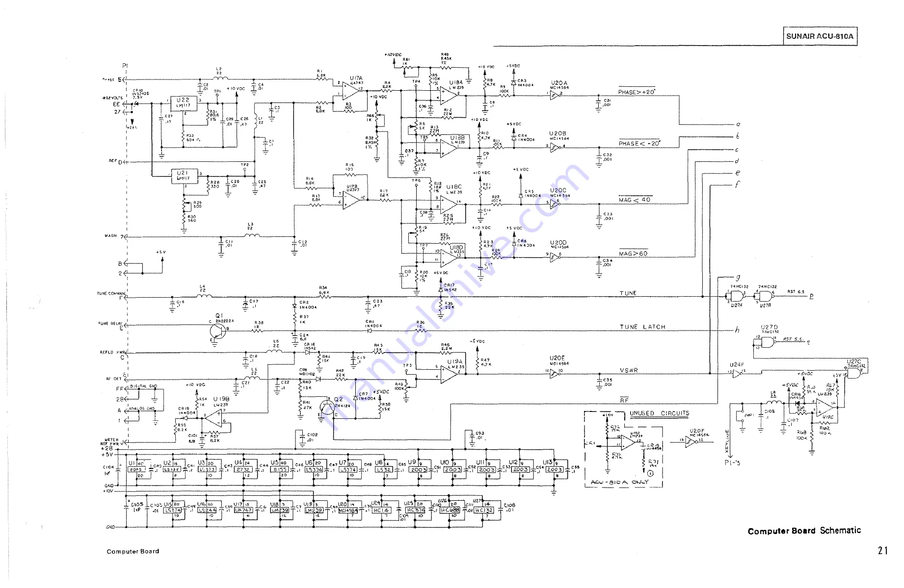Click the R34 6.8K resistor
The image size is (904, 588).
[324, 296]
